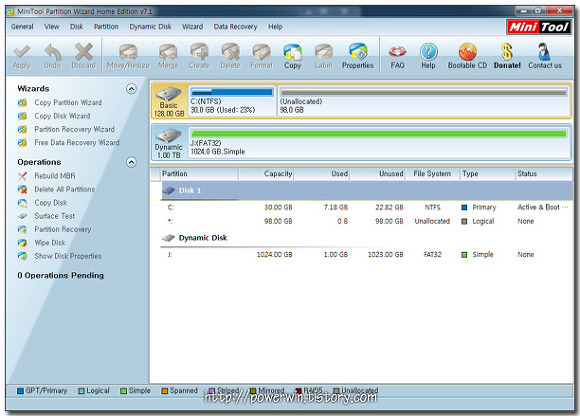Select the Delete partition tool
580x416 pixels.
tap(230, 56)
